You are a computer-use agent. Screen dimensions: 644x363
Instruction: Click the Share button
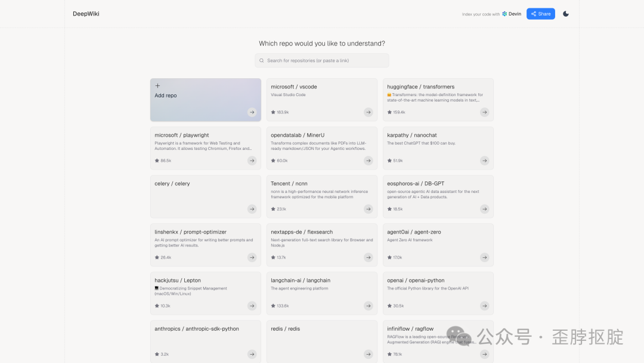pos(540,14)
